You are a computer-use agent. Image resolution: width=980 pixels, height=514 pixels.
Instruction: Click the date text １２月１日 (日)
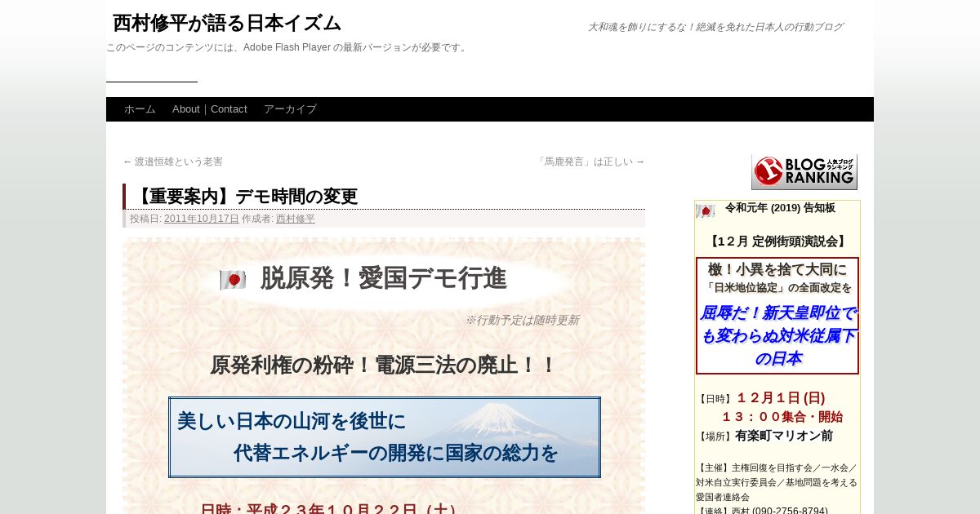(x=781, y=398)
